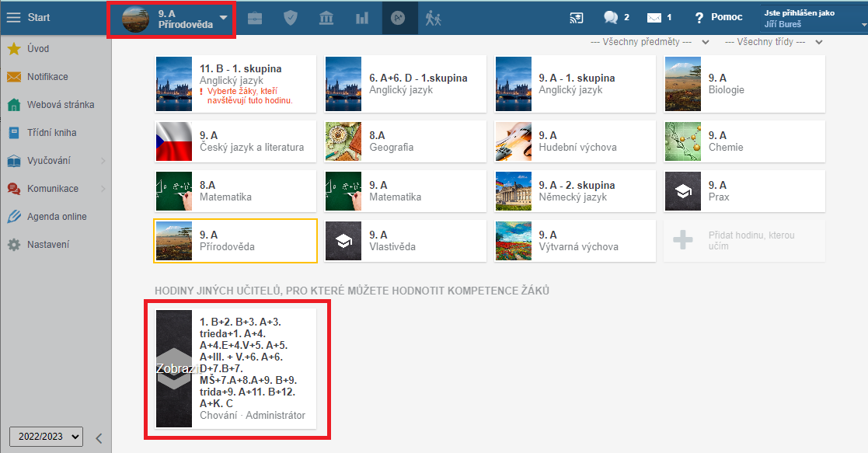The height and width of the screenshot is (453, 868).
Task: Open Nastavení in the sidebar
Action: (x=48, y=245)
